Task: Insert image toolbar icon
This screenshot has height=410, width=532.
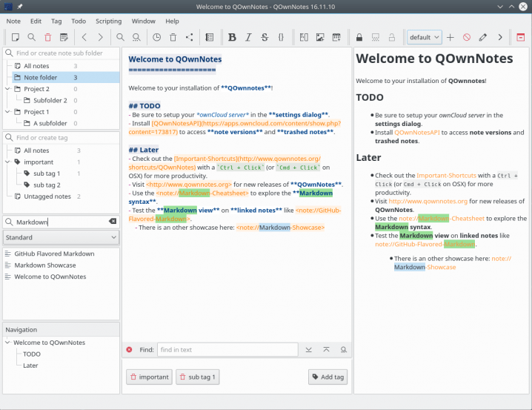Action: click(320, 37)
